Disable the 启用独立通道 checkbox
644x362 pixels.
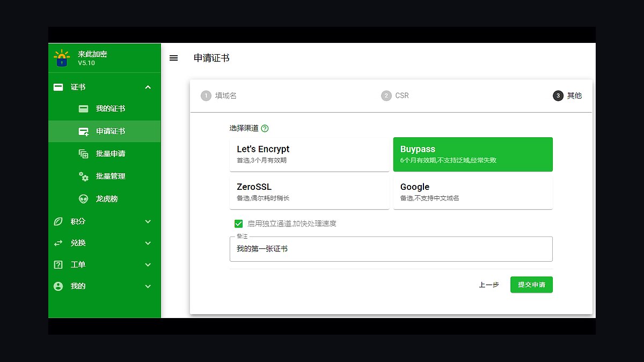(x=238, y=224)
